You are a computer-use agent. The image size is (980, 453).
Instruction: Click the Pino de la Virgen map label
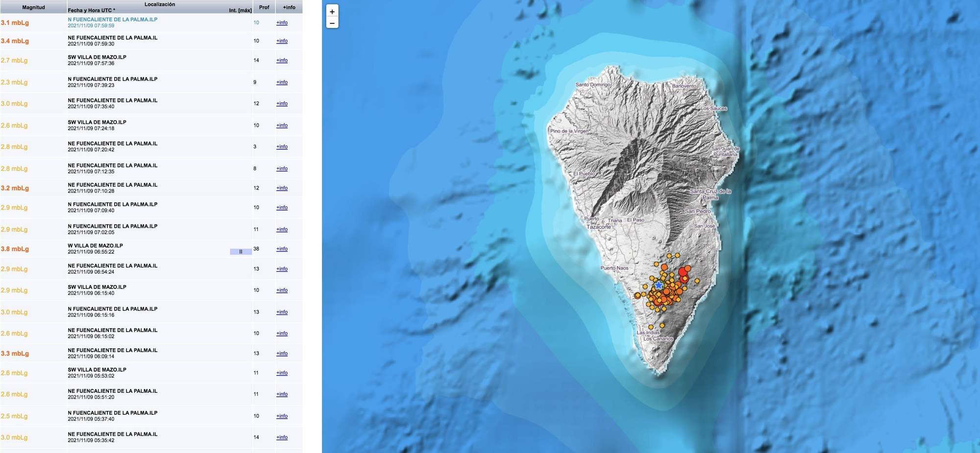coord(569,131)
